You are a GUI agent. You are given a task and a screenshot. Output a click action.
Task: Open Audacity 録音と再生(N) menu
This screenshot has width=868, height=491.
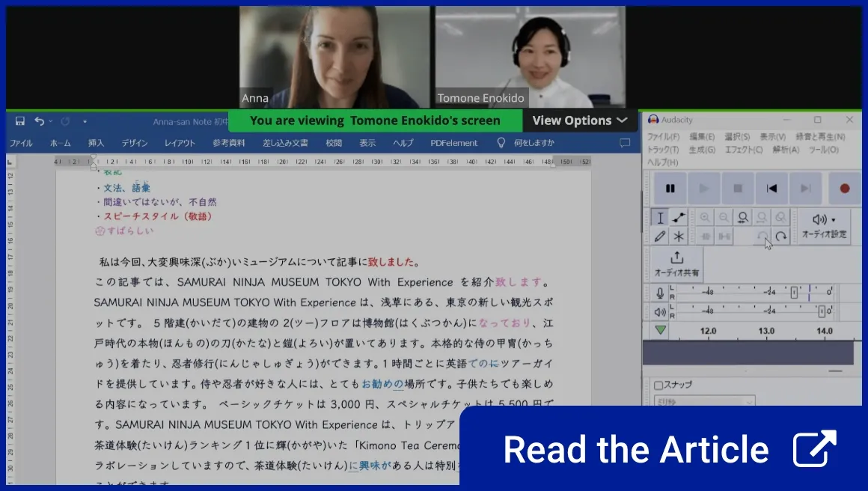coord(820,137)
